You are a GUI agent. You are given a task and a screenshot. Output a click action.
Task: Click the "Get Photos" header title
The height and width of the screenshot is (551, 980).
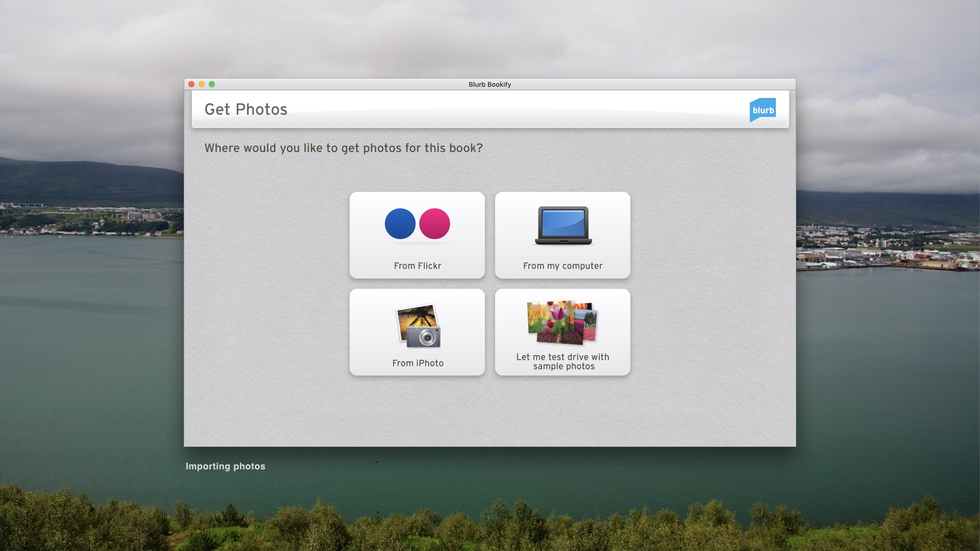pyautogui.click(x=246, y=109)
